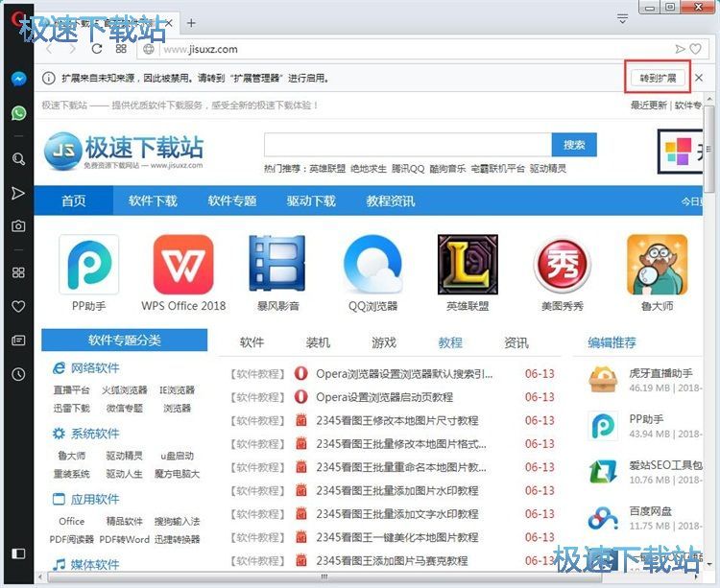Open the 鲁大师 app icon
Screen dimensions: 720x588
[x=657, y=264]
